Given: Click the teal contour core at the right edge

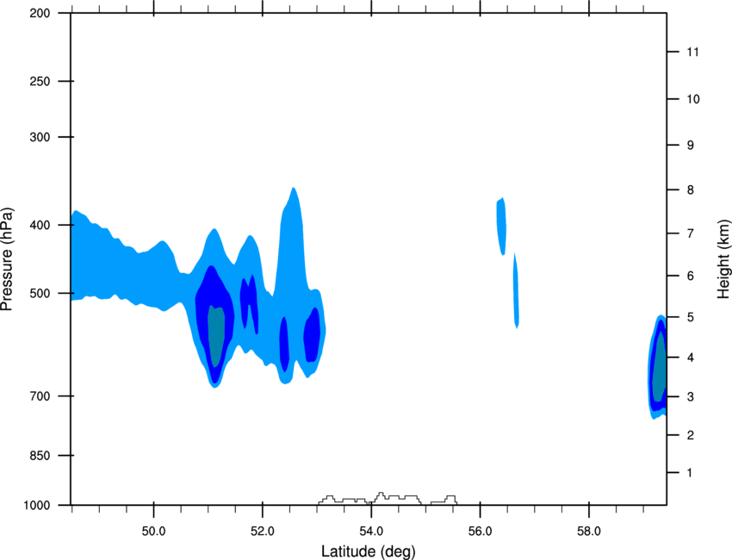Looking at the screenshot, I should pyautogui.click(x=660, y=367).
